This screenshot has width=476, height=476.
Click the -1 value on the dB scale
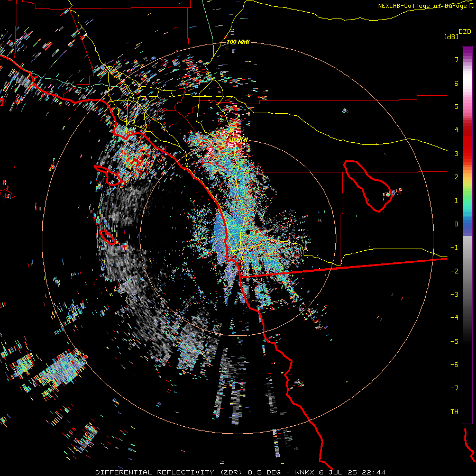tap(454, 248)
